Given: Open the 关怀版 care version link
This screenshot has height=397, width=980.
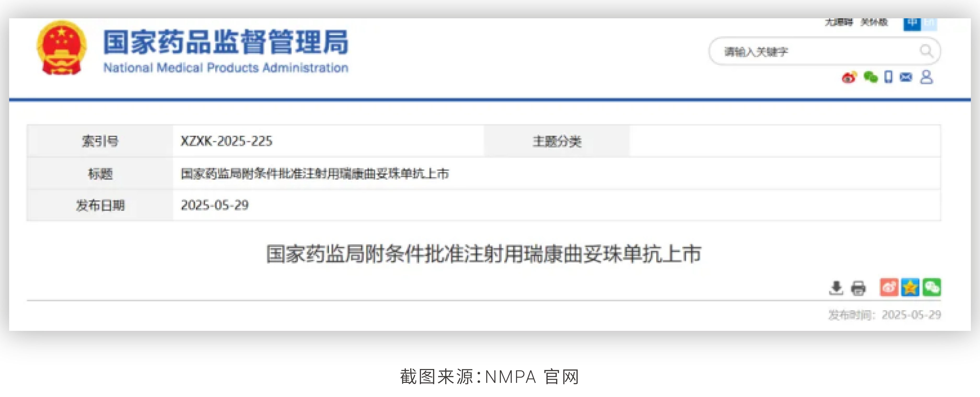Looking at the screenshot, I should [874, 22].
